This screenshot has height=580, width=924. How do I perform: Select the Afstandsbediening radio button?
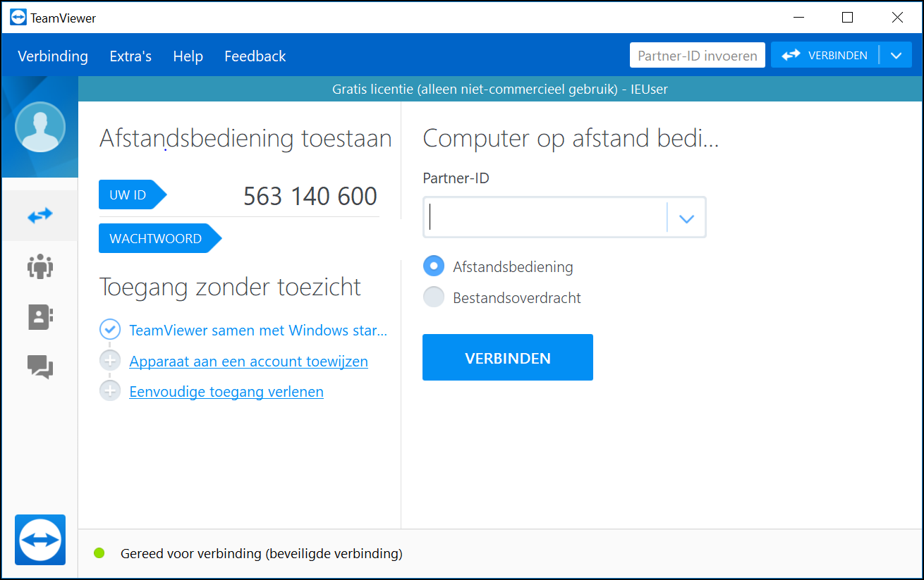[434, 266]
